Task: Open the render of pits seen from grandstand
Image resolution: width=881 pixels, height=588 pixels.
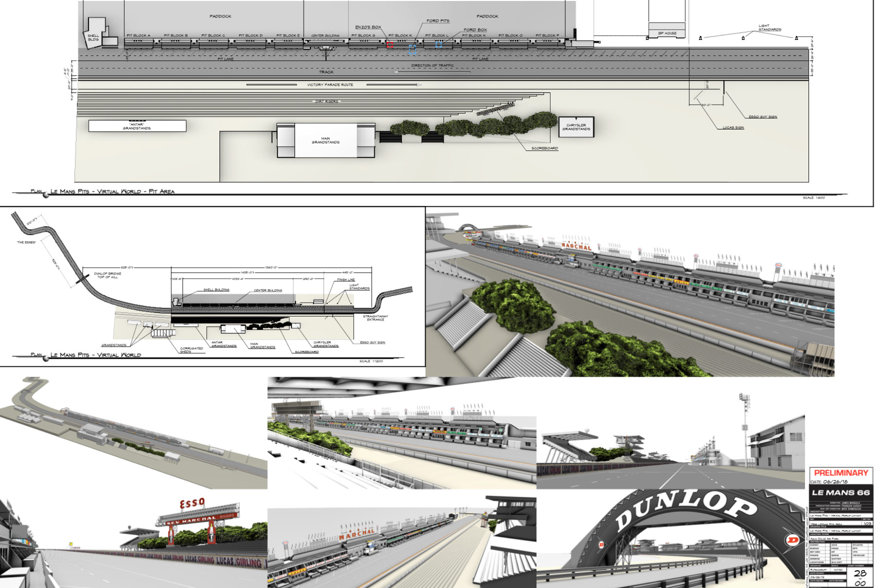Action: pos(402,433)
